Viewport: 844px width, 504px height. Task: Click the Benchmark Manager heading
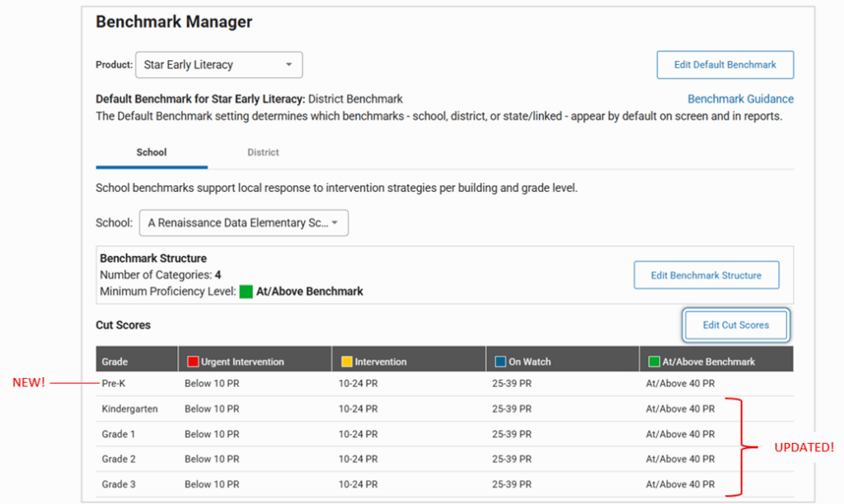(x=173, y=22)
